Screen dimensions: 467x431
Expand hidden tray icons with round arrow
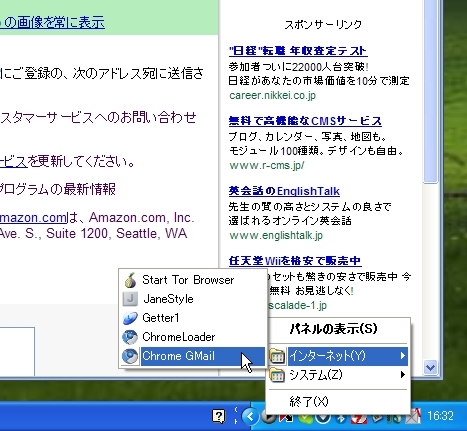[250, 416]
